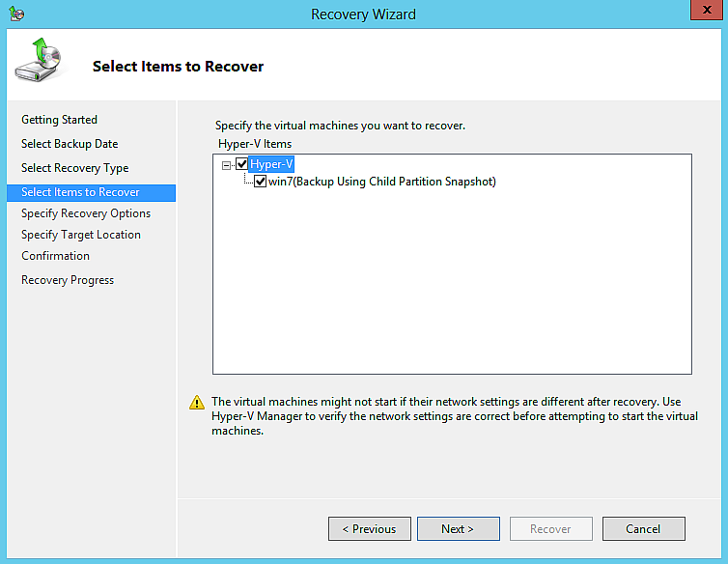Go to Specify Recovery Options step

86,213
